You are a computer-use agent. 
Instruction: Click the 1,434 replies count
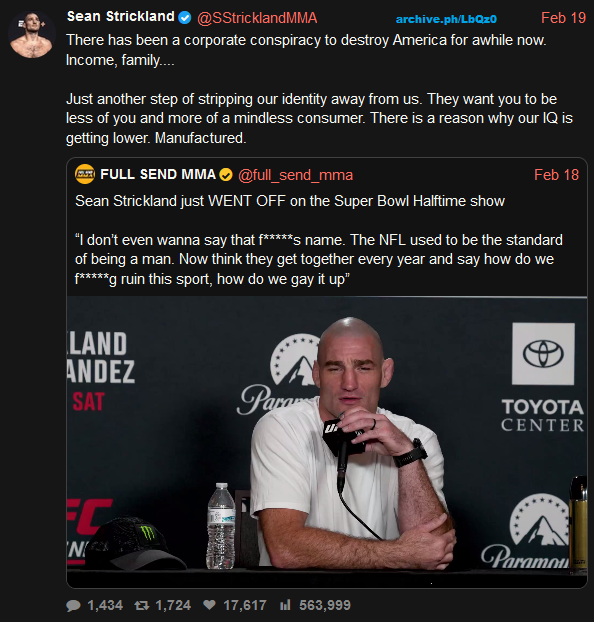point(105,605)
